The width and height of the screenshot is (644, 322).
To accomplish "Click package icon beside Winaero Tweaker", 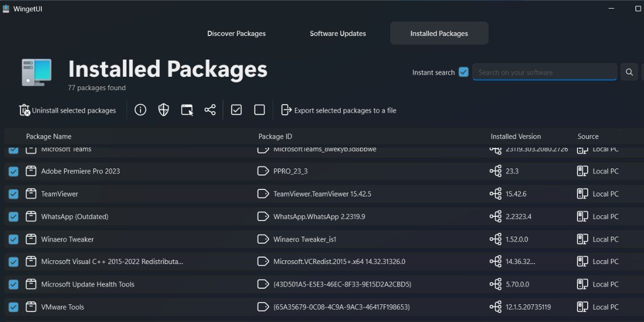I will tap(31, 239).
